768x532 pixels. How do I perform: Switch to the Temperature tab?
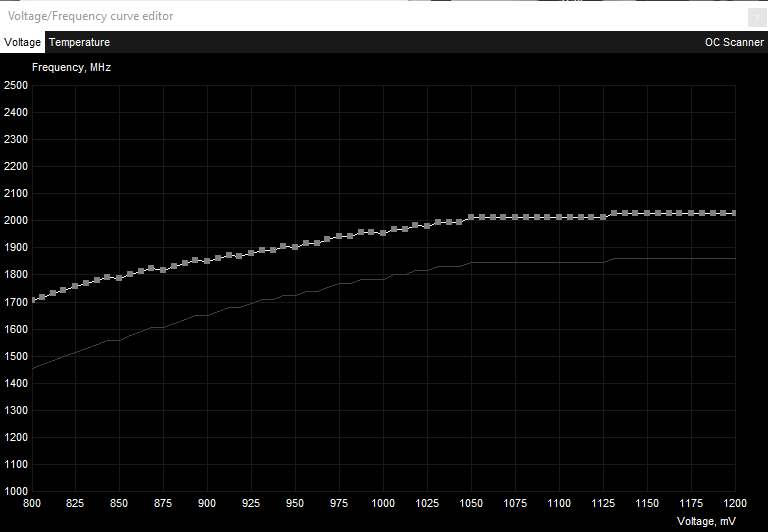click(79, 42)
